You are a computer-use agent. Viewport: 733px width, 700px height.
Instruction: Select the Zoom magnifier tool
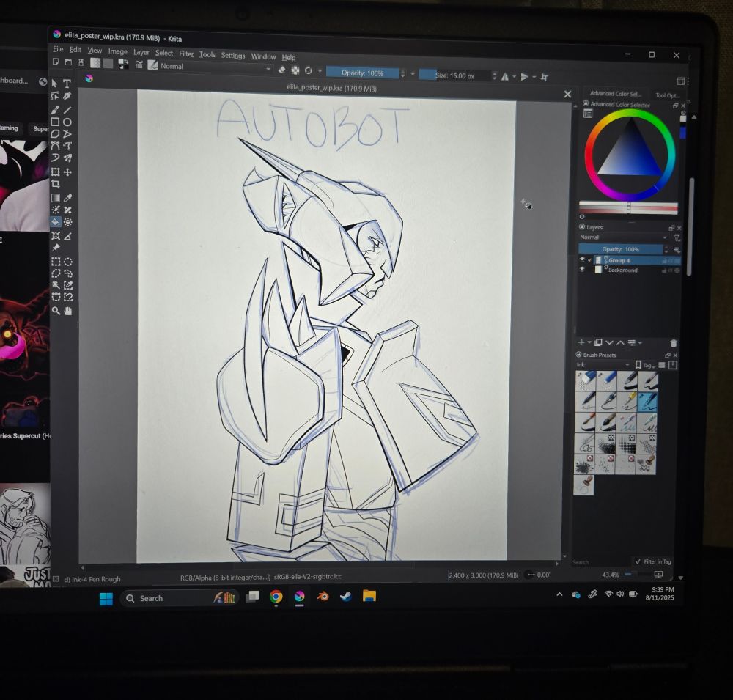pos(56,311)
